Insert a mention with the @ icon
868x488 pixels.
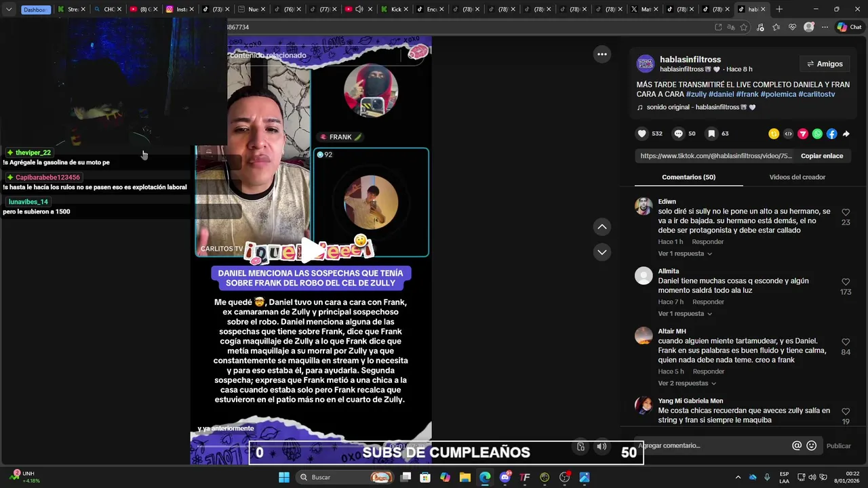797,445
